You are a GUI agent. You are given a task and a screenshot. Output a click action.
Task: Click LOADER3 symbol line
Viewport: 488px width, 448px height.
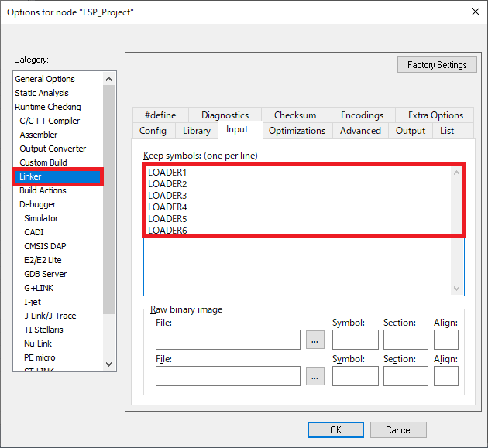(x=167, y=196)
